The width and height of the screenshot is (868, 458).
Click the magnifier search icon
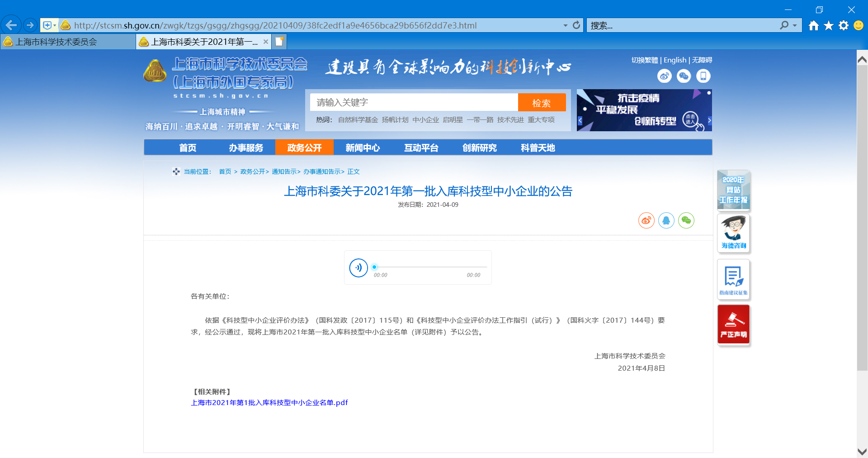tap(784, 25)
